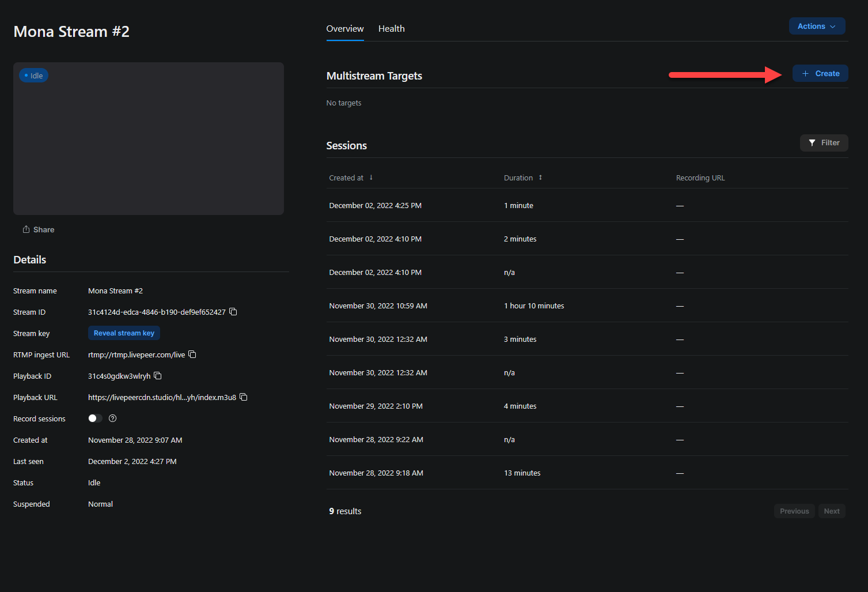This screenshot has width=868, height=592.
Task: Select the Overview tab
Action: click(x=344, y=29)
